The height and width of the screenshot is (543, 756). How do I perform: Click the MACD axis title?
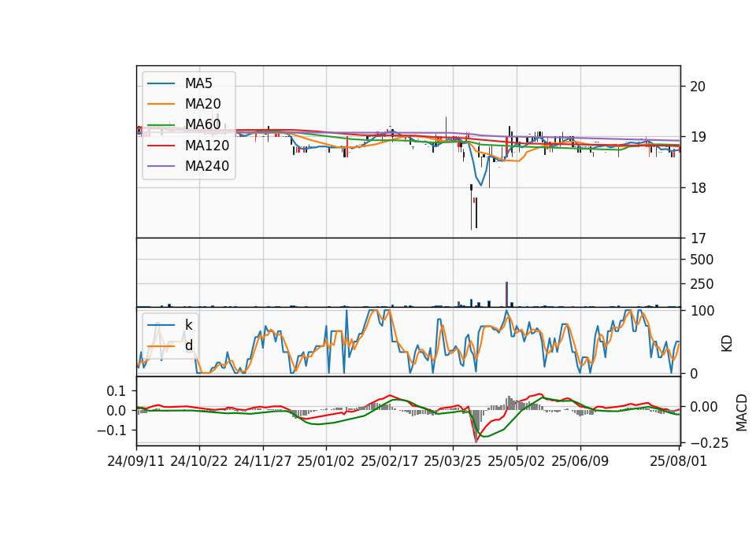[742, 413]
